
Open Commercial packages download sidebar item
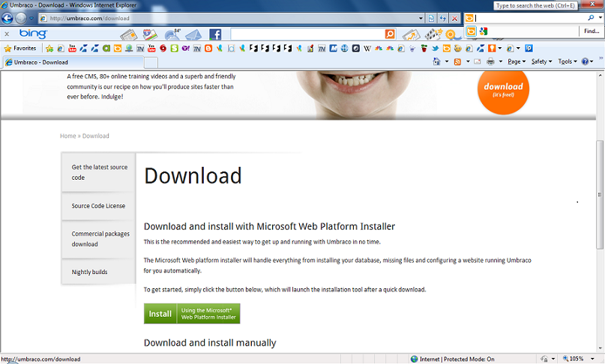click(x=99, y=239)
